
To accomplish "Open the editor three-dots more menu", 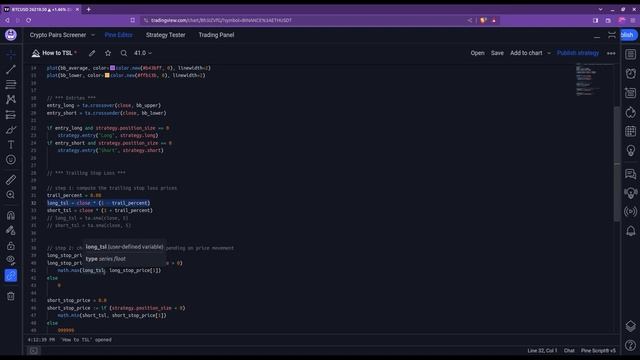I will (x=611, y=53).
